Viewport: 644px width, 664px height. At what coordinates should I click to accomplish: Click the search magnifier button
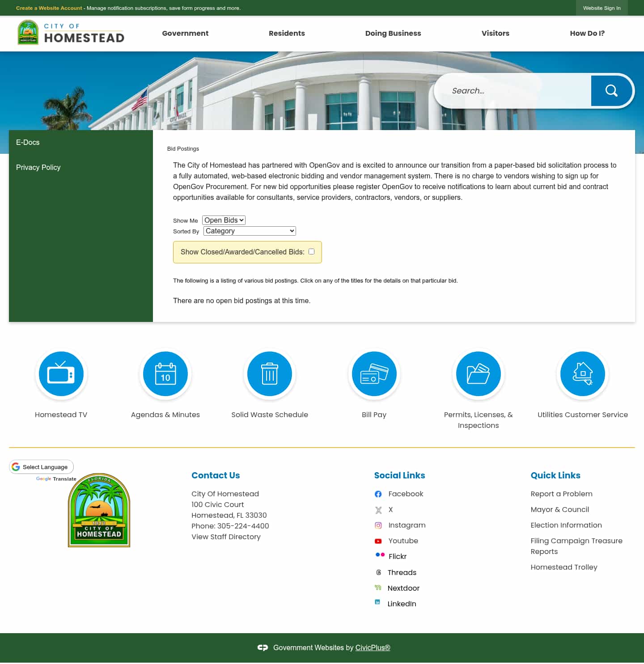611,90
